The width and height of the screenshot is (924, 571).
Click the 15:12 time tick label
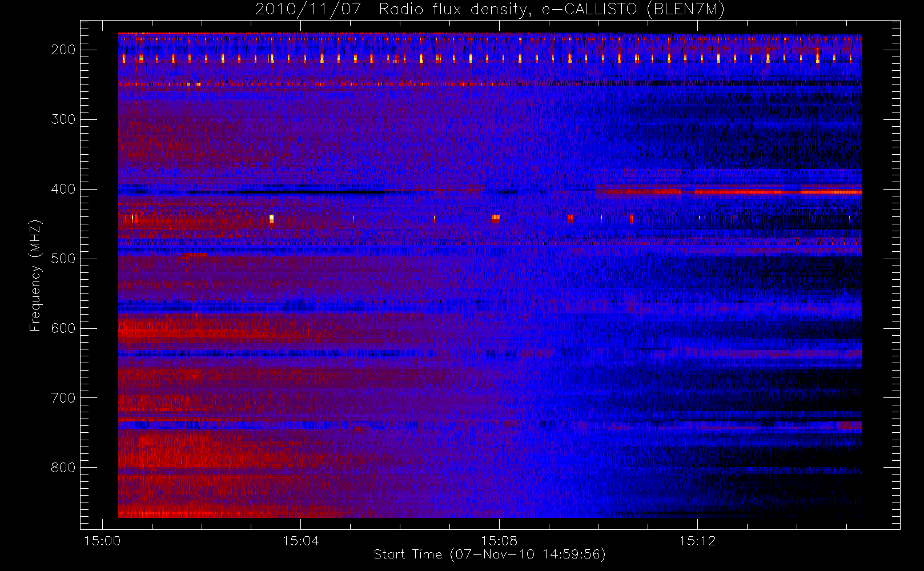697,541
